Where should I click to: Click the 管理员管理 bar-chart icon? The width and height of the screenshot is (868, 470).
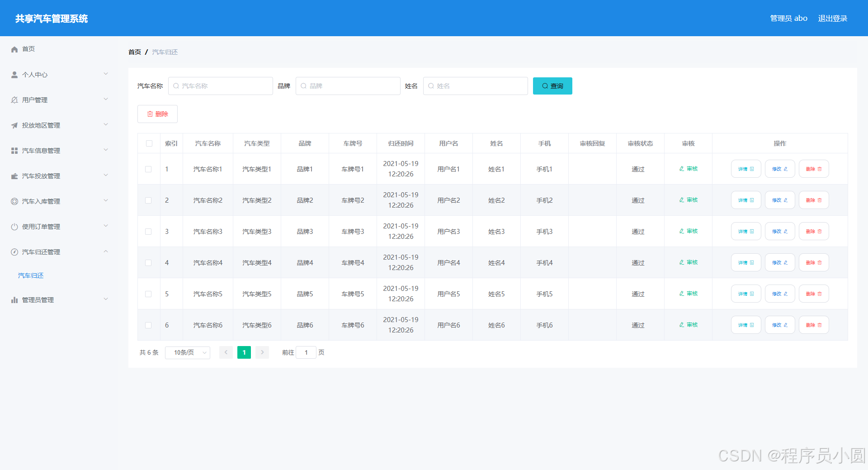pos(14,299)
